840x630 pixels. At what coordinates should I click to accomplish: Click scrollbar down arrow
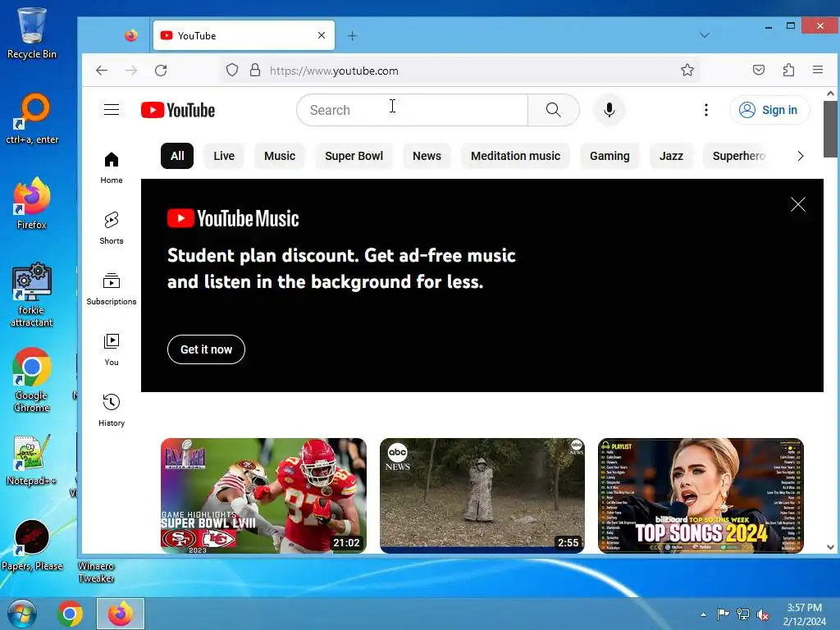[830, 547]
